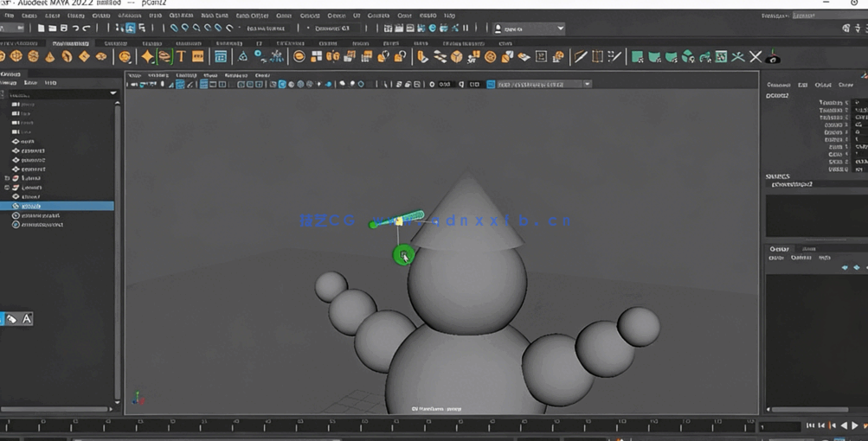
Task: Open the viewport panel View menu
Action: tap(134, 75)
